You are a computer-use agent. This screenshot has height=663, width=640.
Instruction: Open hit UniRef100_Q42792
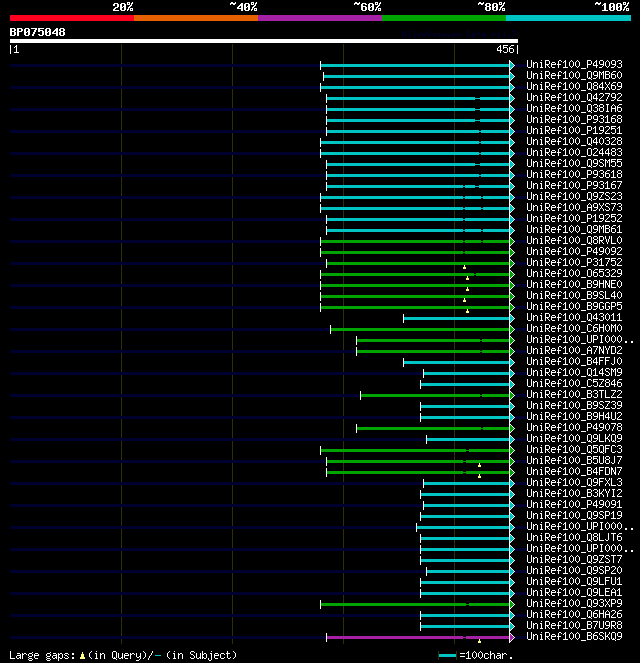[574, 97]
